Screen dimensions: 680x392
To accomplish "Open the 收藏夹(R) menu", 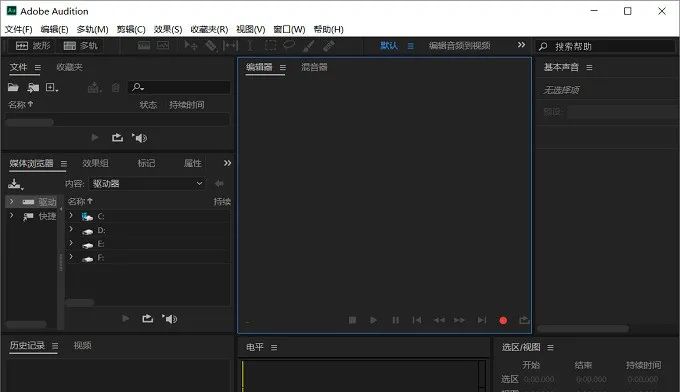I will pos(209,29).
